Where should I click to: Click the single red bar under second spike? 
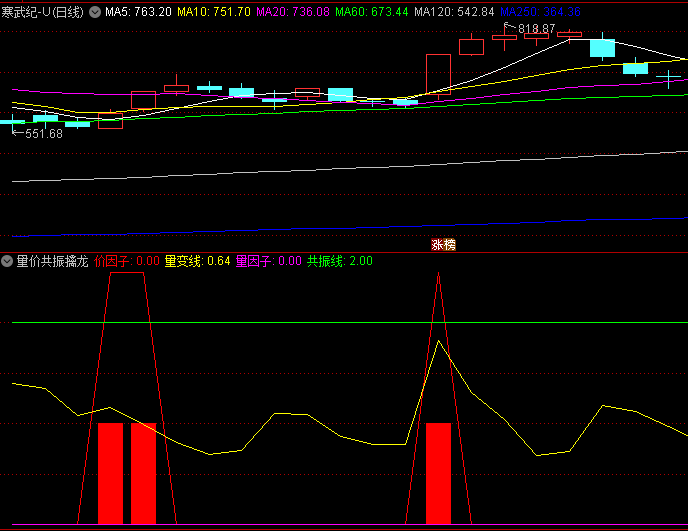point(438,474)
